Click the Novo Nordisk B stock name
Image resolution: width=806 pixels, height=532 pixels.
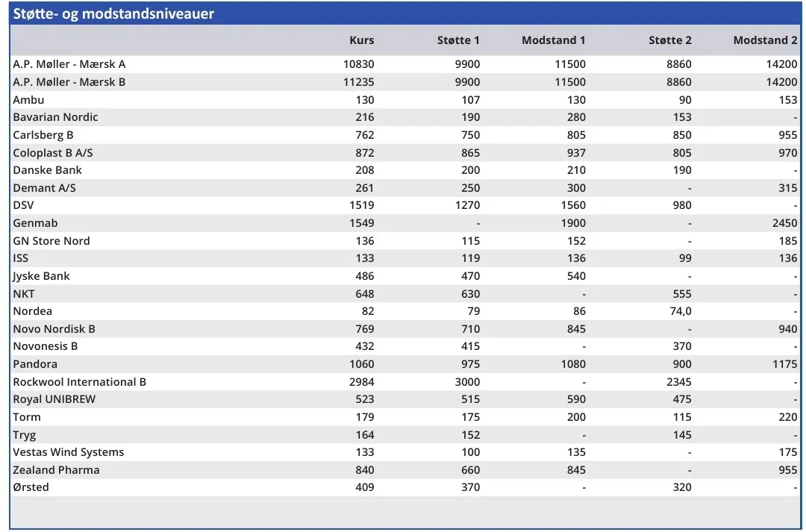(x=54, y=329)
